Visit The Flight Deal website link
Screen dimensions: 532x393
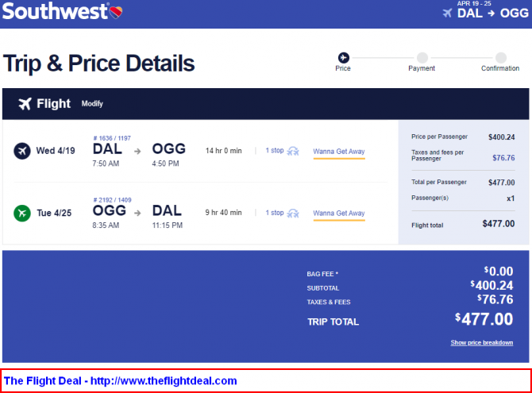[121, 381]
